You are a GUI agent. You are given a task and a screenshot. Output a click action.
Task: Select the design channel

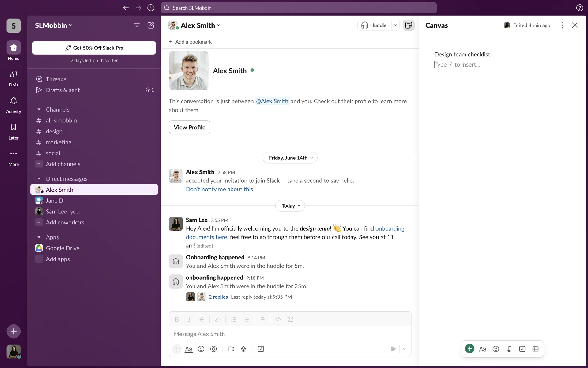click(54, 131)
